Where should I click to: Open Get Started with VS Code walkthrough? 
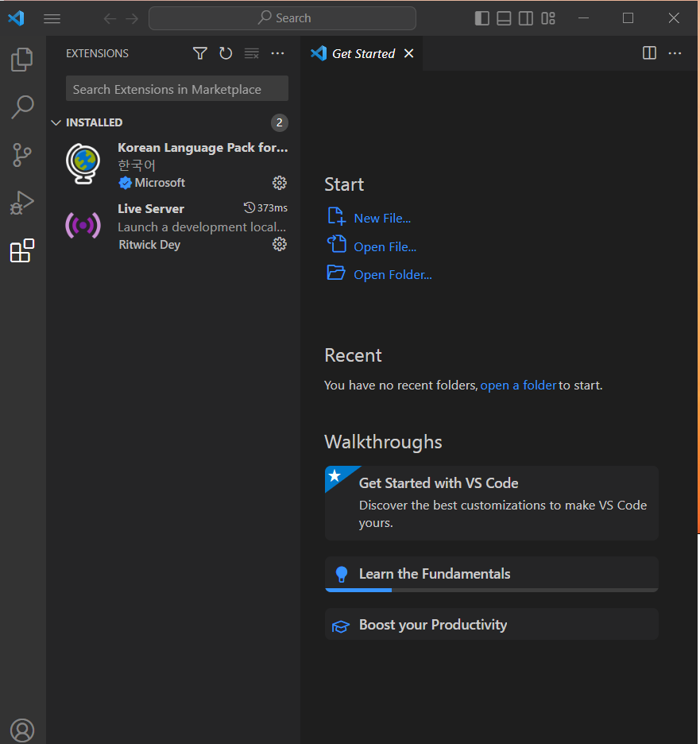point(491,503)
